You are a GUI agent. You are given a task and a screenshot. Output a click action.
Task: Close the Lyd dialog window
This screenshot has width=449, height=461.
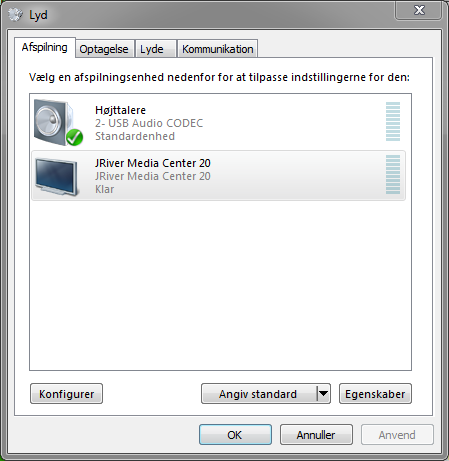(419, 10)
